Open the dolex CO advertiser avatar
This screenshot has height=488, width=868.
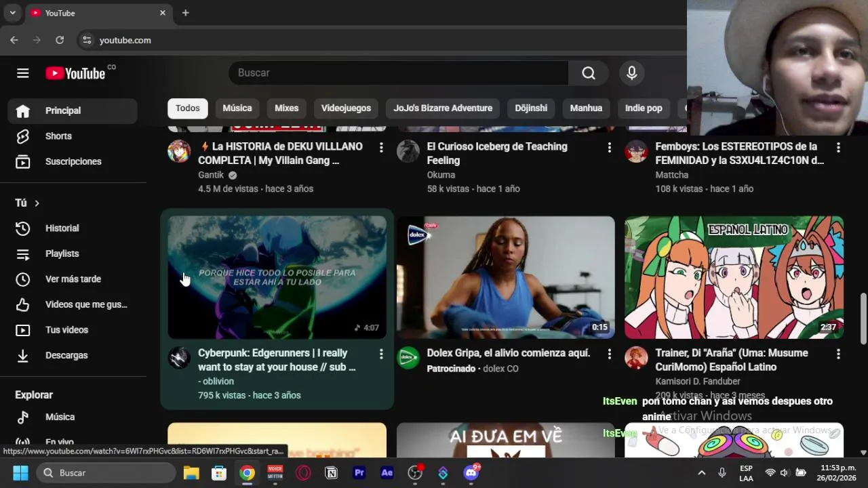(408, 358)
